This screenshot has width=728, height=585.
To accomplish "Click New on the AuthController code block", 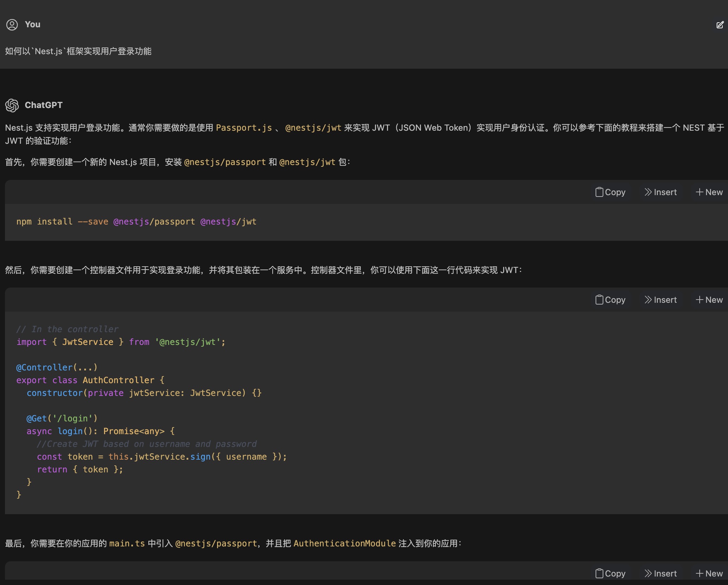I will 709,300.
